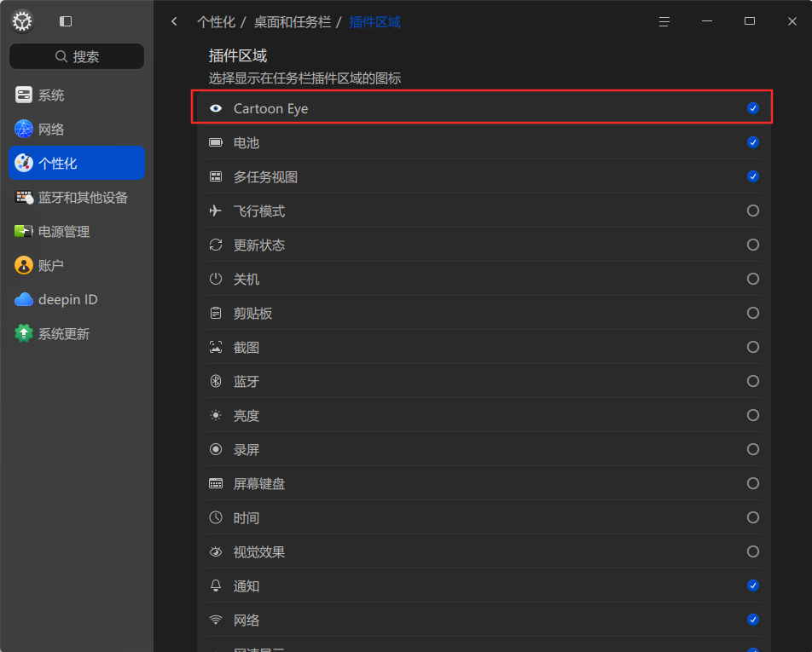Image resolution: width=812 pixels, height=652 pixels.
Task: Click the time (时间) clock icon
Action: (216, 517)
